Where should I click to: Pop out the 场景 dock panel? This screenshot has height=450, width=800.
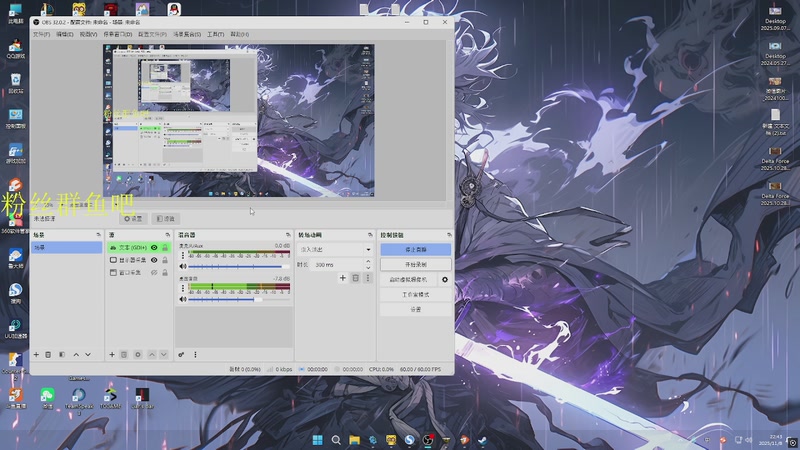[98, 235]
